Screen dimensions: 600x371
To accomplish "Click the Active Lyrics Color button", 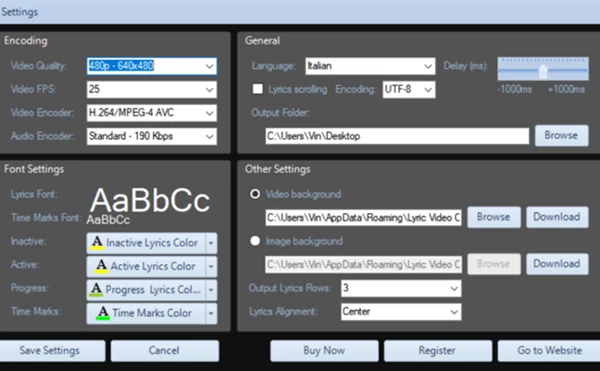I will 146,267.
